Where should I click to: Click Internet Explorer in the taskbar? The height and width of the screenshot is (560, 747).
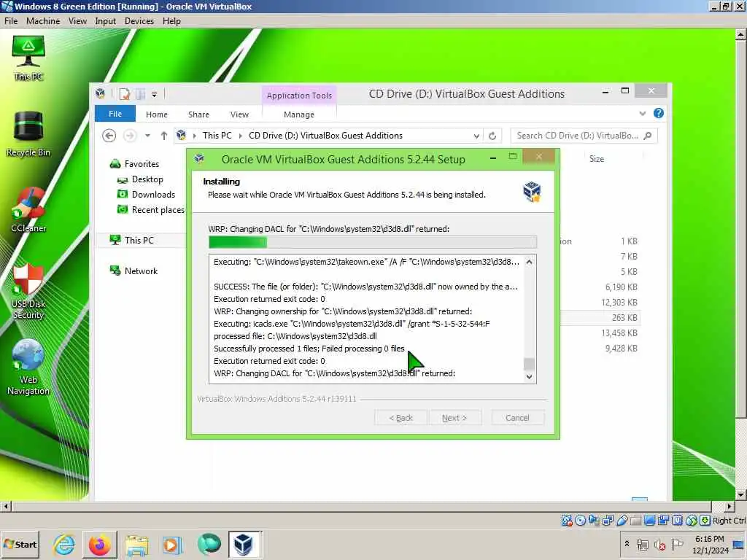(64, 544)
